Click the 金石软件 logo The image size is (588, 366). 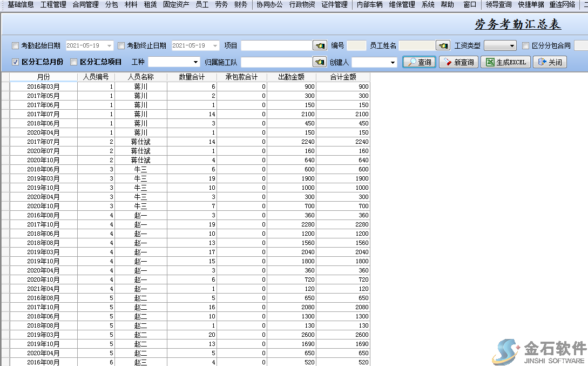click(x=540, y=351)
